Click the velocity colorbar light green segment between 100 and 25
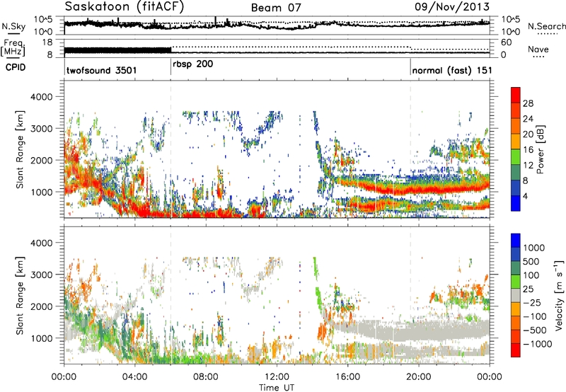The image size is (566, 392). click(516, 282)
